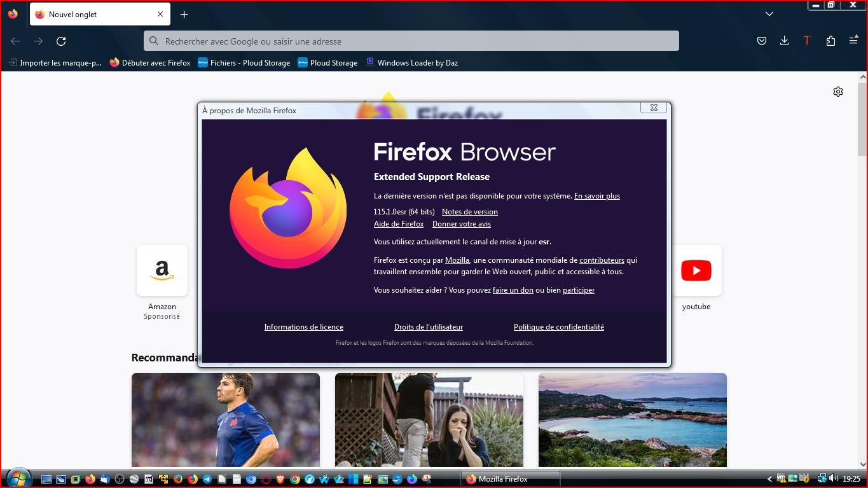Open the Notes de version link
Screen dimensions: 868x488
tap(470, 212)
